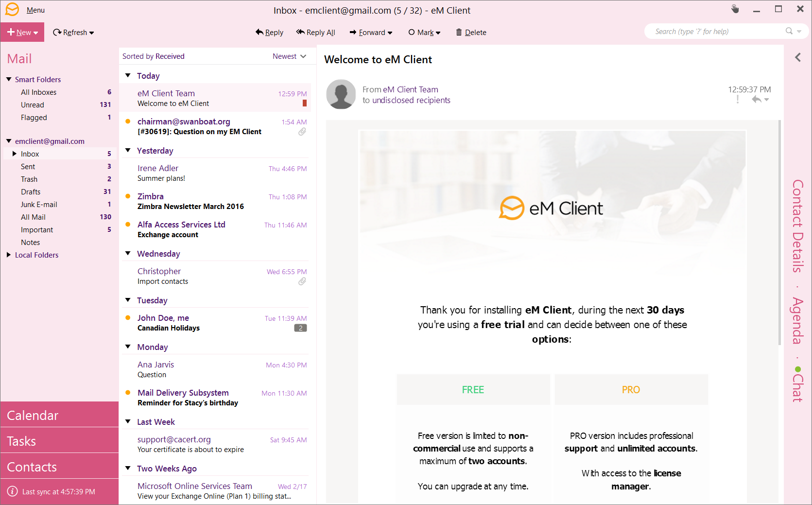Toggle unread dot on Zimbra email
This screenshot has height=505, width=812.
(128, 196)
